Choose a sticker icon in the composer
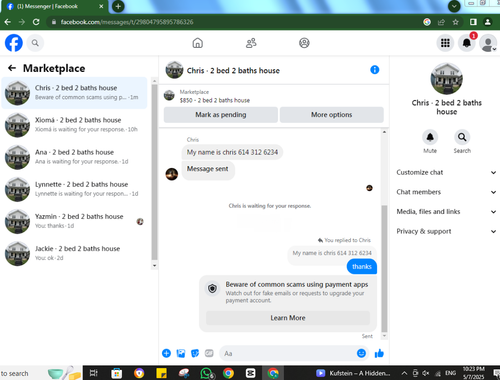The width and height of the screenshot is (500, 380). point(195,353)
